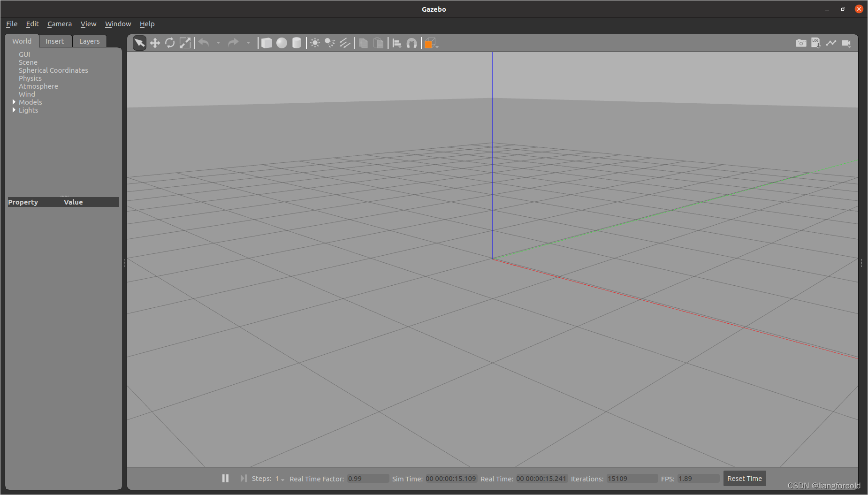Insert a sphere shape
Image resolution: width=868 pixels, height=495 pixels.
coord(282,43)
